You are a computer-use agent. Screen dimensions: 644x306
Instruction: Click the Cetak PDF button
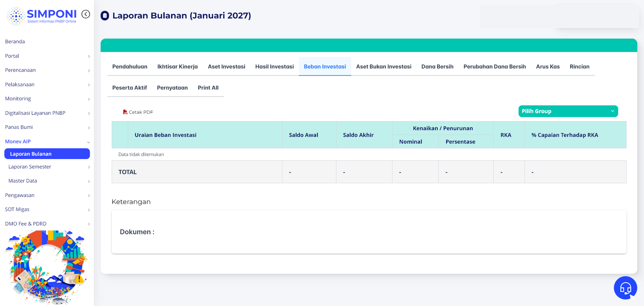pos(138,112)
